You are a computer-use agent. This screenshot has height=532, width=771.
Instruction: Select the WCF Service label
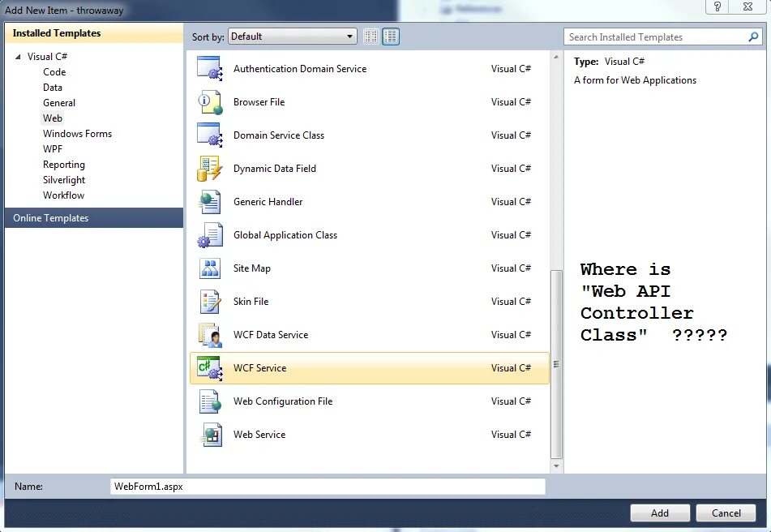click(x=259, y=368)
